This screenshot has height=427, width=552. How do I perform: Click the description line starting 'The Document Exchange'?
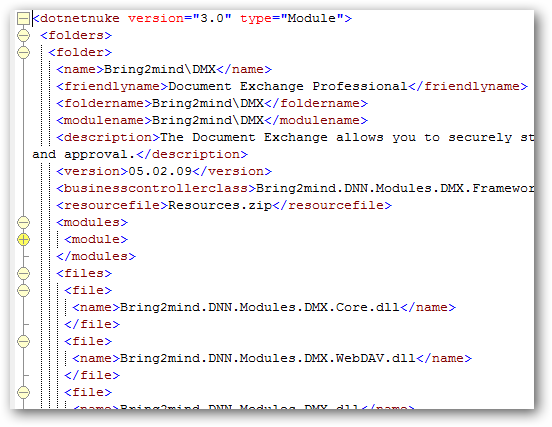pos(295,137)
